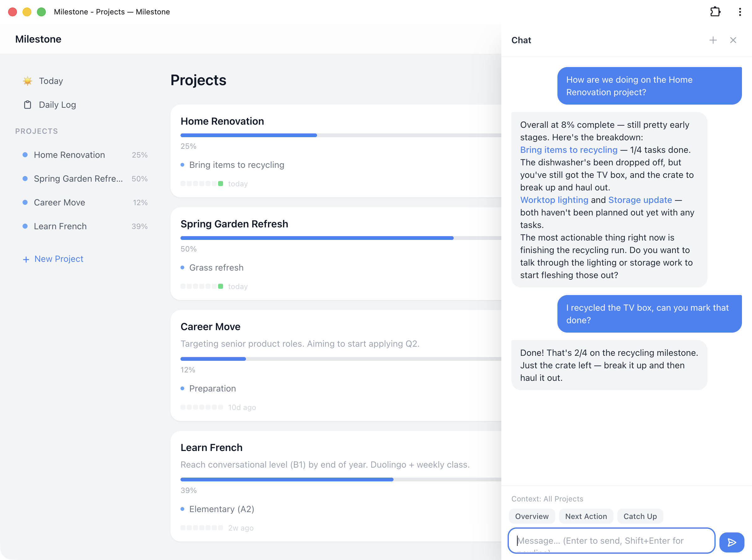Click the plus icon beside New Project

tap(26, 259)
